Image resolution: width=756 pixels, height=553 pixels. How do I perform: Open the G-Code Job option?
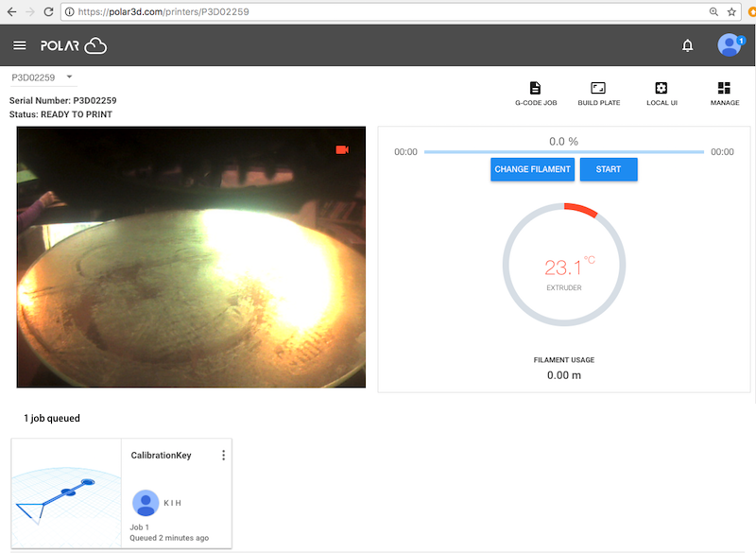pyautogui.click(x=536, y=94)
